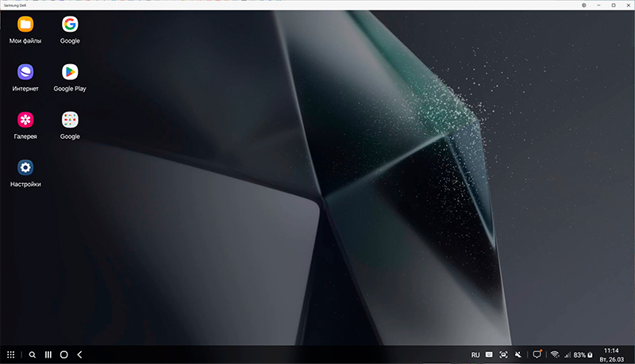635x364 pixels.
Task: Open Samsung Интернет browser
Action: click(25, 72)
